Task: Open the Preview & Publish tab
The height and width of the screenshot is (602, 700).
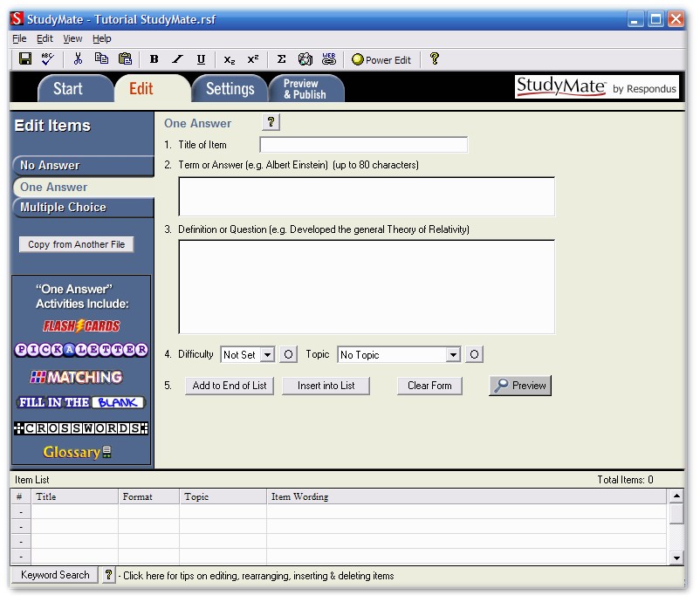Action: pyautogui.click(x=305, y=89)
